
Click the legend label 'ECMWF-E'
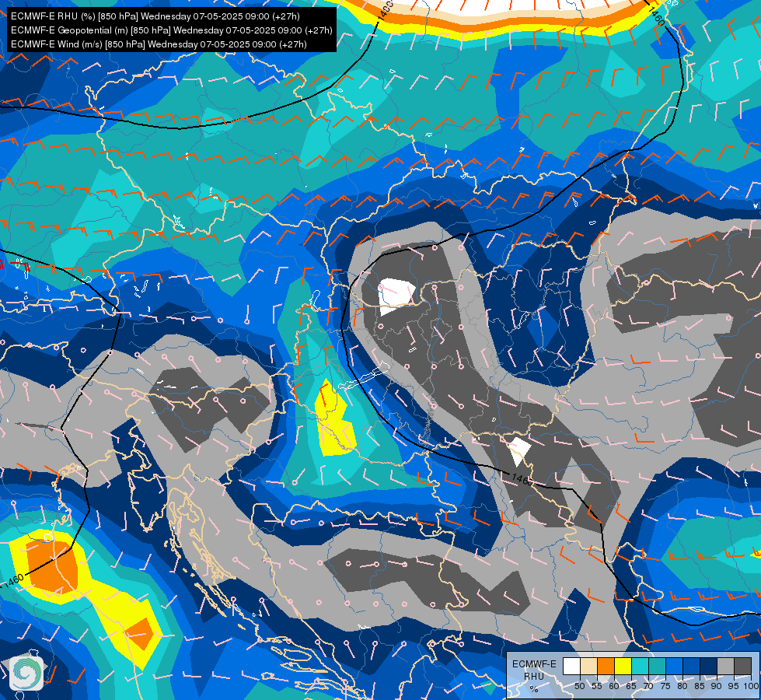(x=534, y=664)
